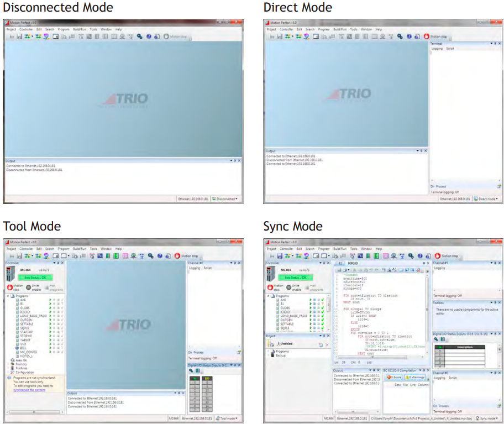504x424 pixels.
Task: Select the OUTGEN program in Sync Mode tree
Action: [x=286, y=320]
